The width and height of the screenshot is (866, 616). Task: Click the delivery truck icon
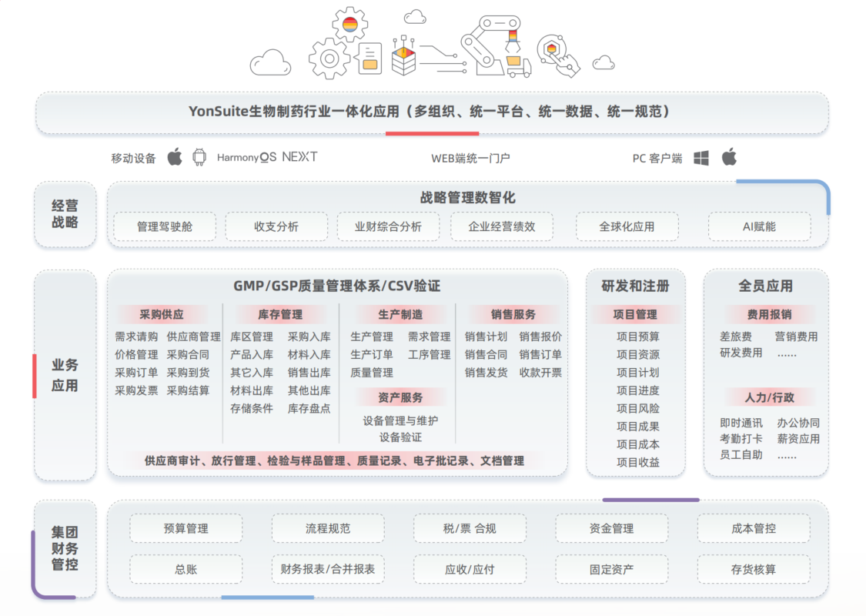[x=518, y=66]
